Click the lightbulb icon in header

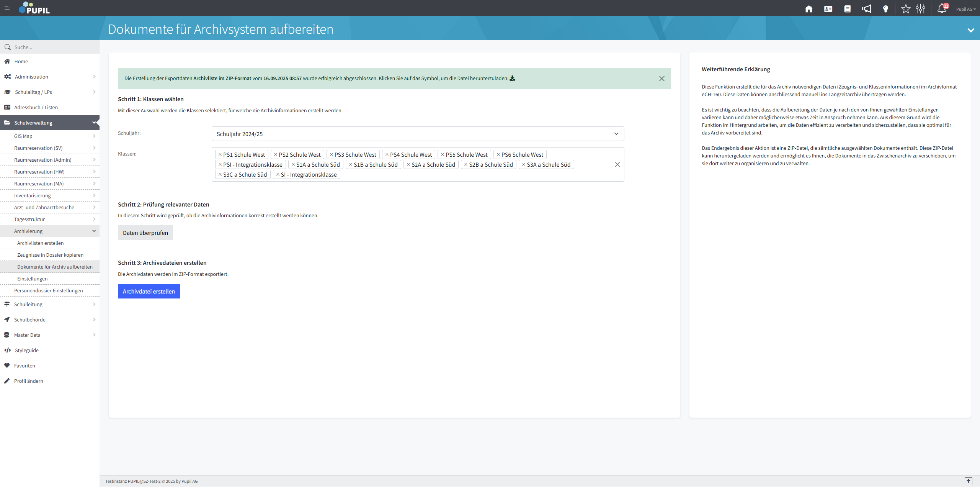[x=885, y=9]
